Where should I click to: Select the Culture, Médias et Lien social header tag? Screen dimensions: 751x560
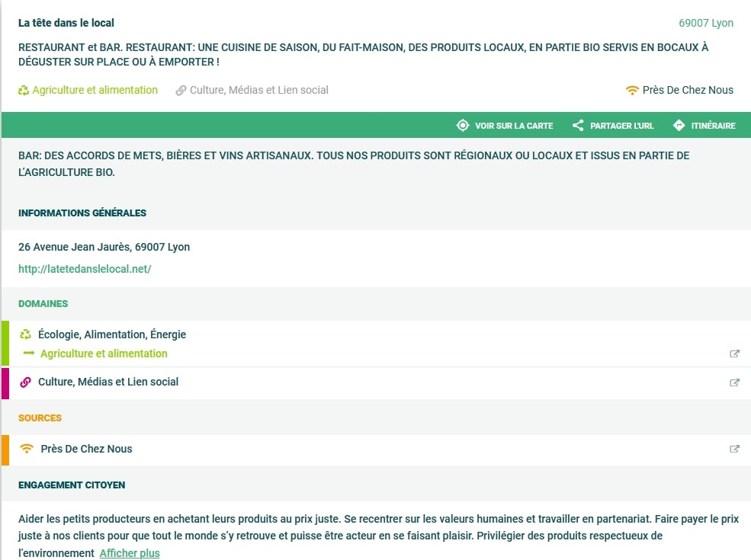pos(259,90)
